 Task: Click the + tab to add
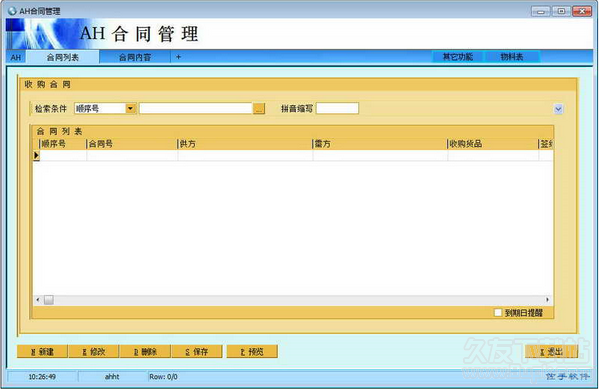click(x=178, y=57)
